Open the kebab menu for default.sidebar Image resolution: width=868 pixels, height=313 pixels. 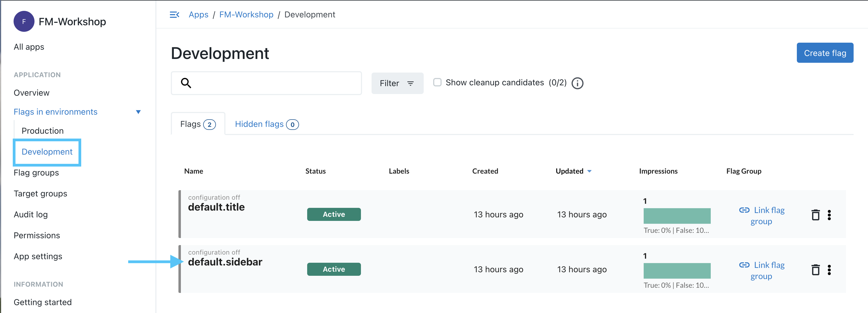830,269
